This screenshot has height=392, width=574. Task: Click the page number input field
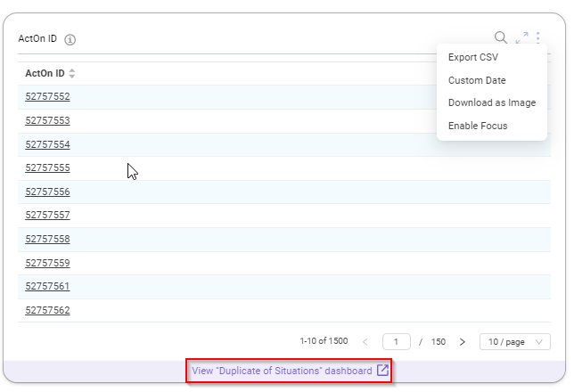pyautogui.click(x=397, y=342)
